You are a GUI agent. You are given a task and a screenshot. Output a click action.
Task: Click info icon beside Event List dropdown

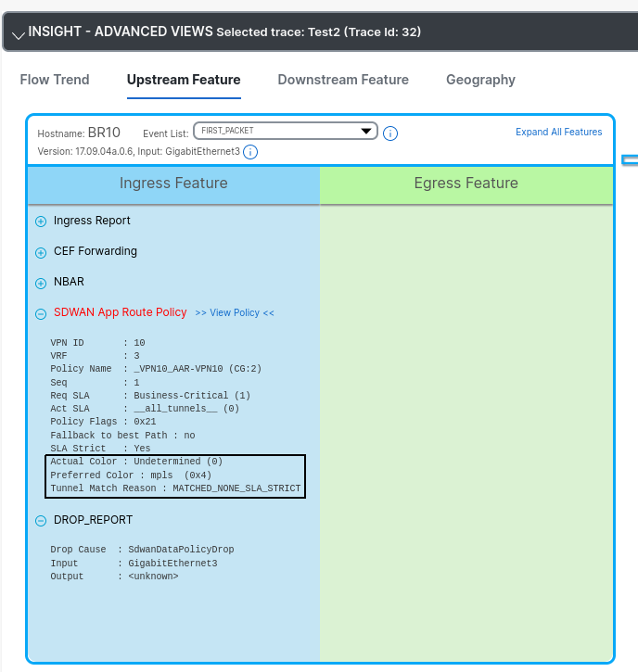click(390, 133)
